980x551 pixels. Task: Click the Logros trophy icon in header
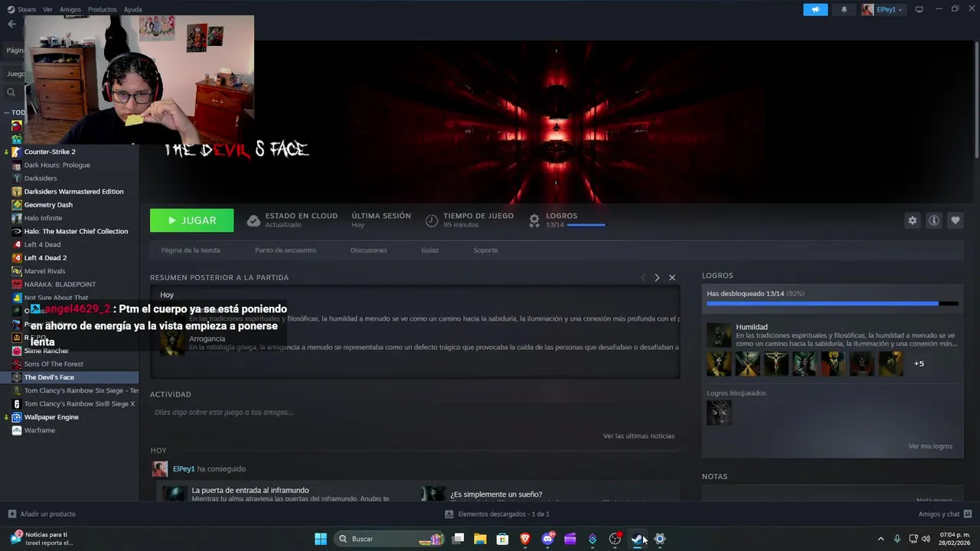[x=534, y=220]
